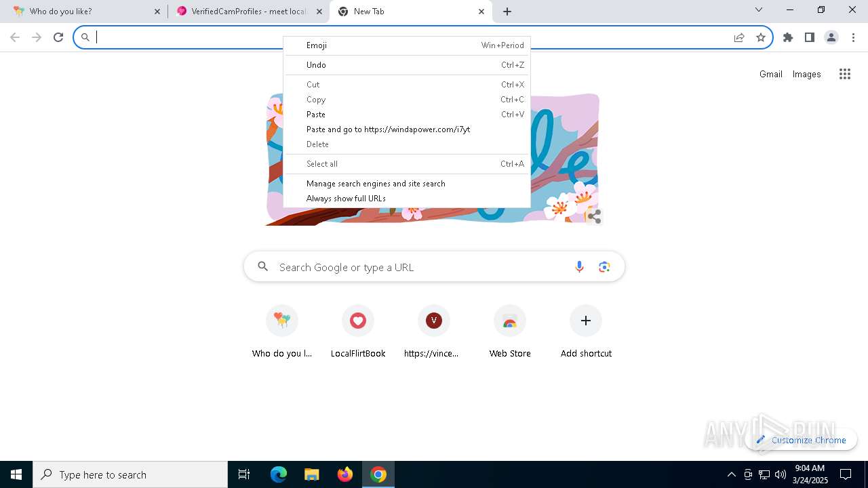Select Paste and go to https://windapower.com/i7yt
Viewport: 868px width, 488px height.
tap(407, 129)
